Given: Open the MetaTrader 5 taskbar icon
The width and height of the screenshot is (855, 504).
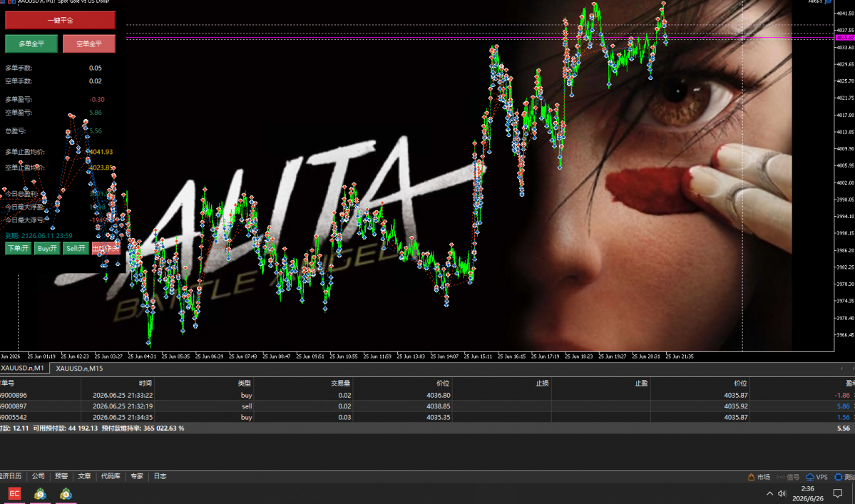Looking at the screenshot, I should coord(40,493).
